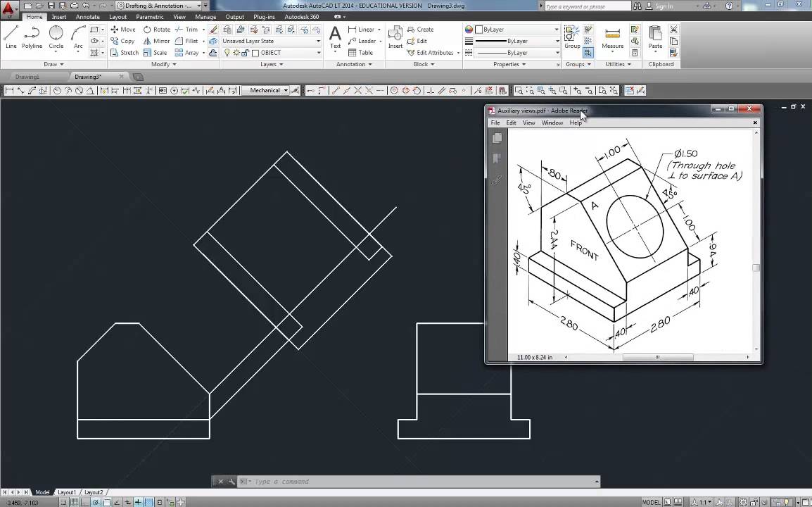Toggle layer on/off lightbulb for OBJECT layer
Viewport: 812px width, 507px height.
[227, 53]
